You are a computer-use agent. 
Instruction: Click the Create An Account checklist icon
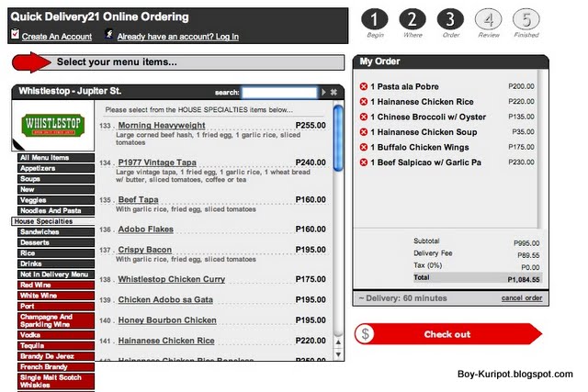pos(15,34)
